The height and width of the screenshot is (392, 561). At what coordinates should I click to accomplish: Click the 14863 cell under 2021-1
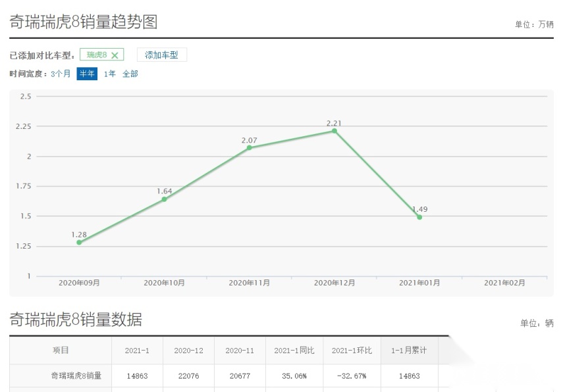tap(137, 376)
